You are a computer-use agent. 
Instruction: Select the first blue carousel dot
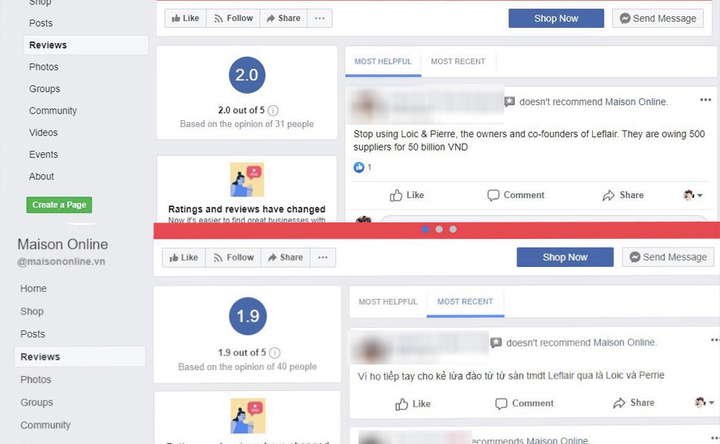click(x=425, y=229)
